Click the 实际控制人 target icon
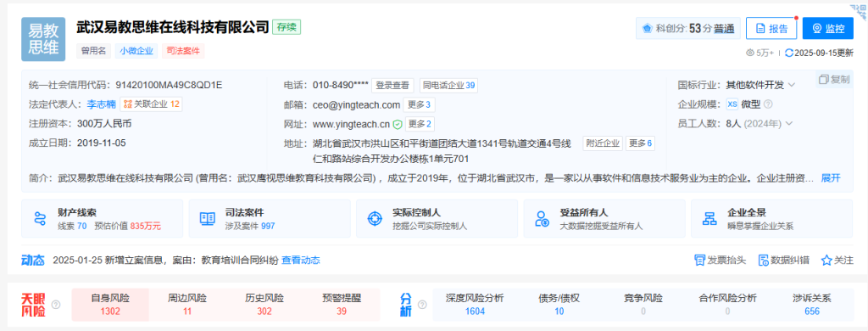This screenshot has width=868, height=331. click(375, 218)
